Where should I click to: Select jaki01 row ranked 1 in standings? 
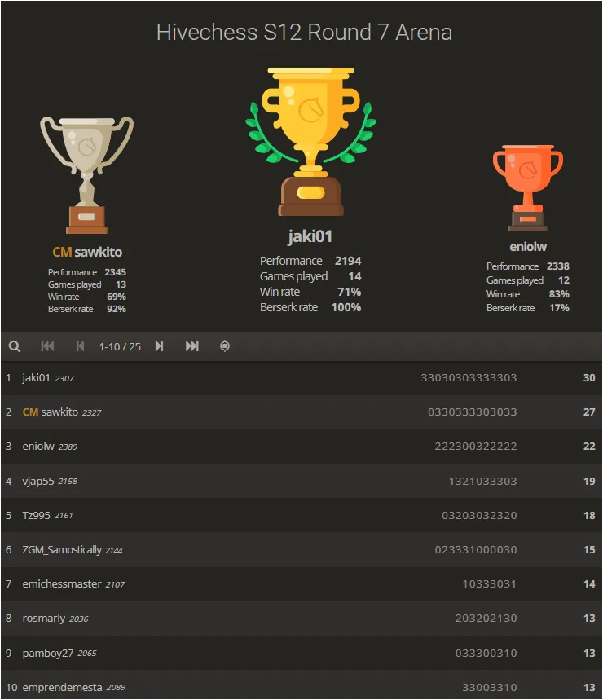click(301, 378)
